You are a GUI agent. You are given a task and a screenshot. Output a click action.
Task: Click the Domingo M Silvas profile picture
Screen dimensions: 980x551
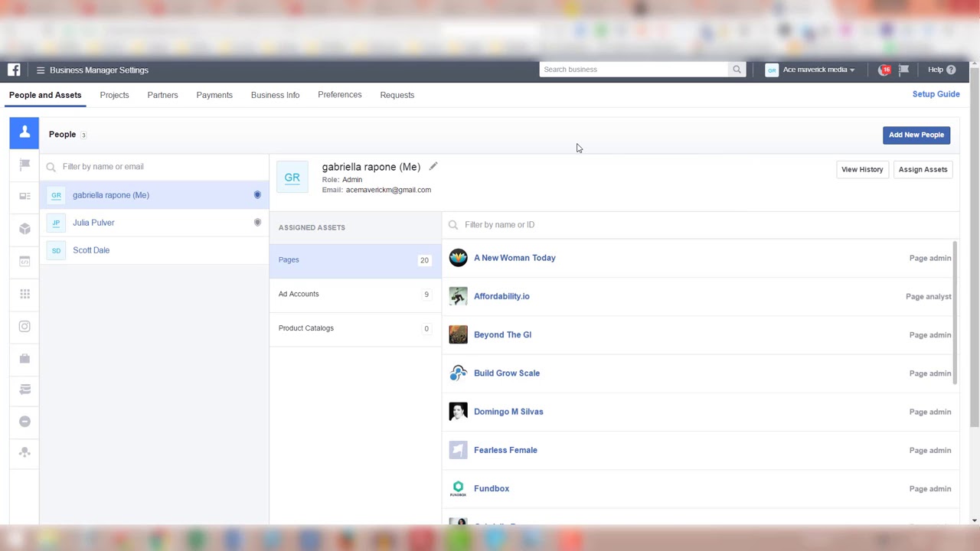[x=458, y=412]
